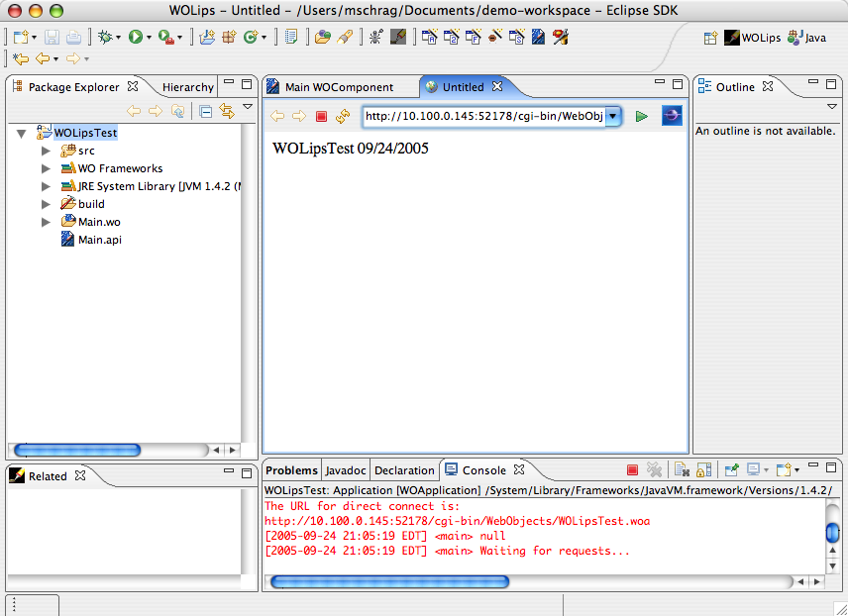
Task: Click the New Java Project icon
Action: (207, 38)
